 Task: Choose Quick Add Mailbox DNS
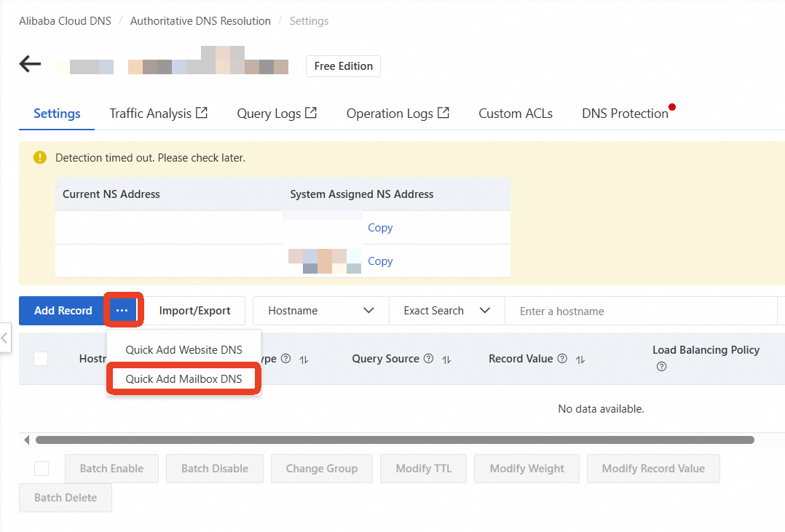184,379
